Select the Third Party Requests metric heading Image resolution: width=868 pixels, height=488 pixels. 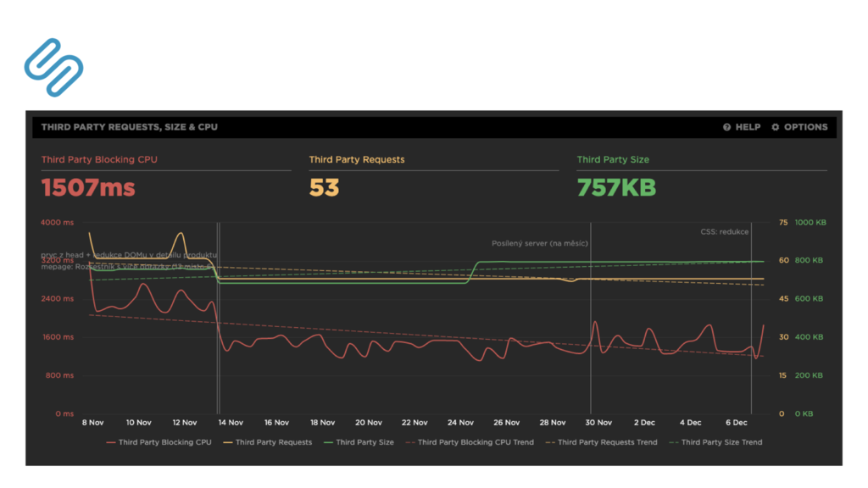[x=357, y=159]
